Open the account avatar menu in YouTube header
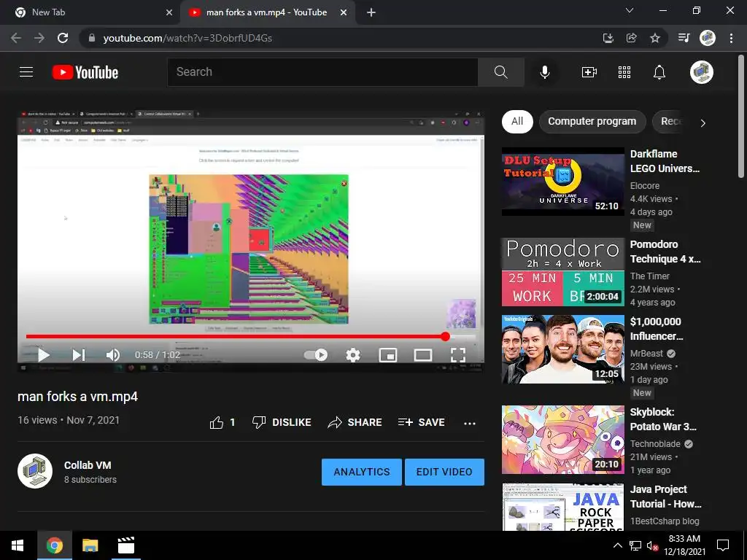 point(702,72)
